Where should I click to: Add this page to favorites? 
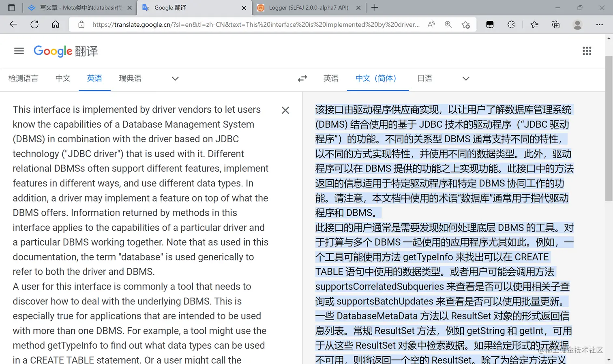click(466, 24)
